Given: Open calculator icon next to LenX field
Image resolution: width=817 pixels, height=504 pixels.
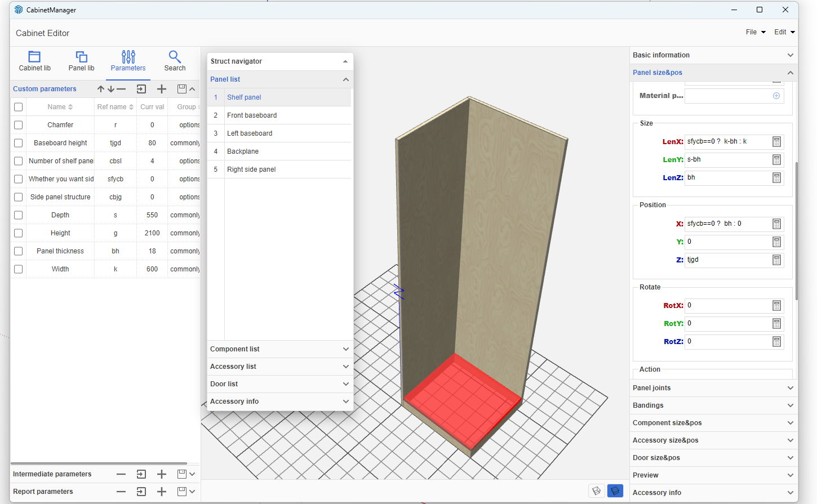Looking at the screenshot, I should pos(776,142).
